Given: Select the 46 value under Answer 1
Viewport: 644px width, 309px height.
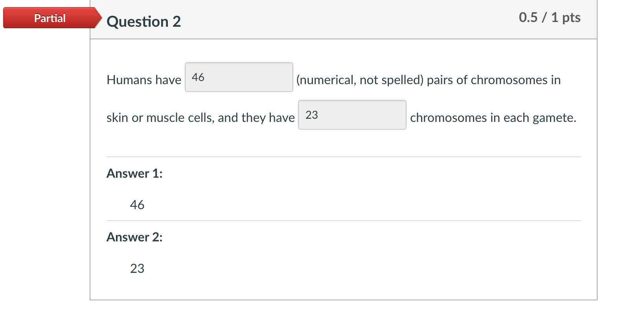Looking at the screenshot, I should 137,205.
